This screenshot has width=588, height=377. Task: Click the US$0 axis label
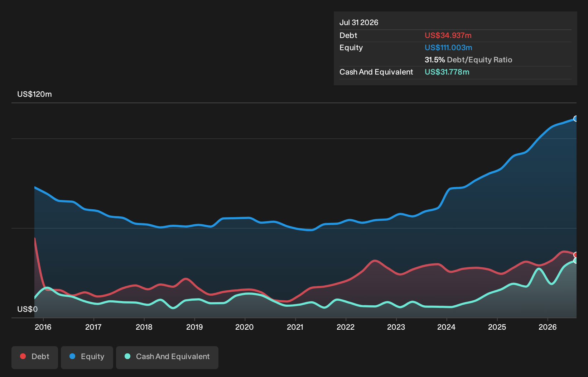point(27,309)
